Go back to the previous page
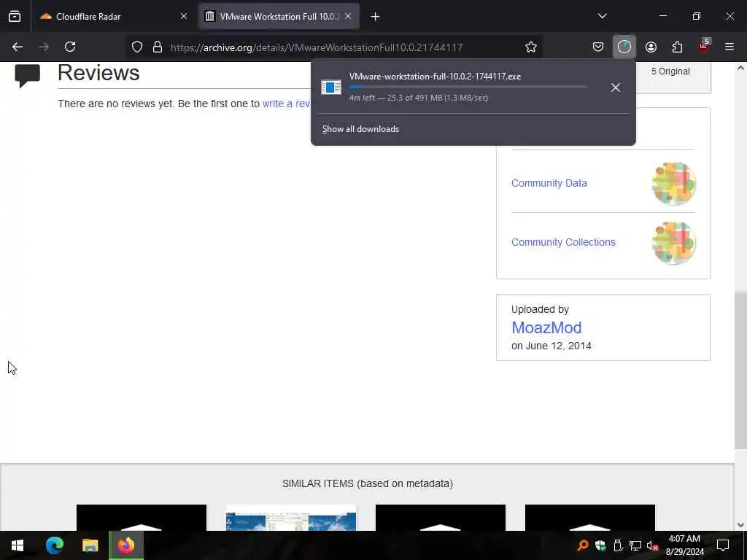 [x=18, y=47]
